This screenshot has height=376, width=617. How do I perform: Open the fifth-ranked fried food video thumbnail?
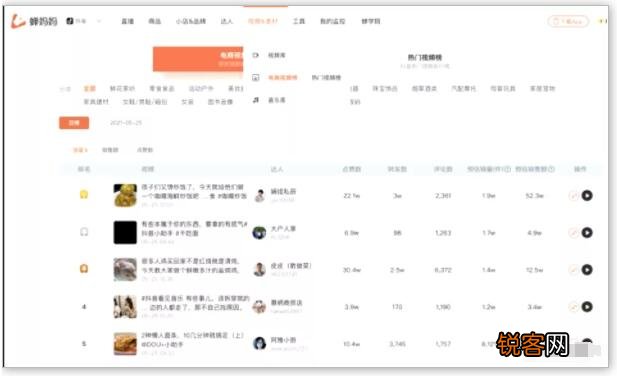[x=125, y=344]
